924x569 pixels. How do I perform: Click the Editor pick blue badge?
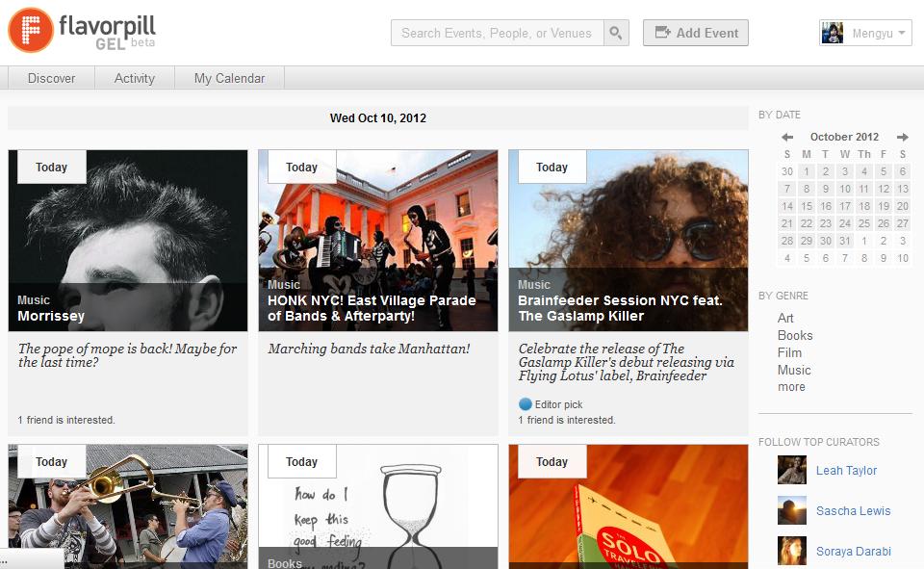coord(526,404)
